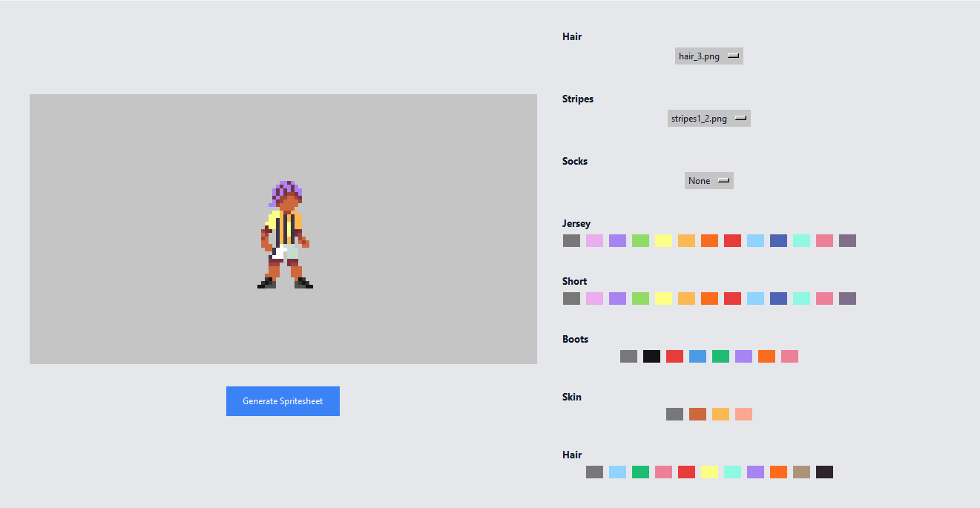Pick the dark blue Jersey swatch
This screenshot has width=980, height=508.
778,241
